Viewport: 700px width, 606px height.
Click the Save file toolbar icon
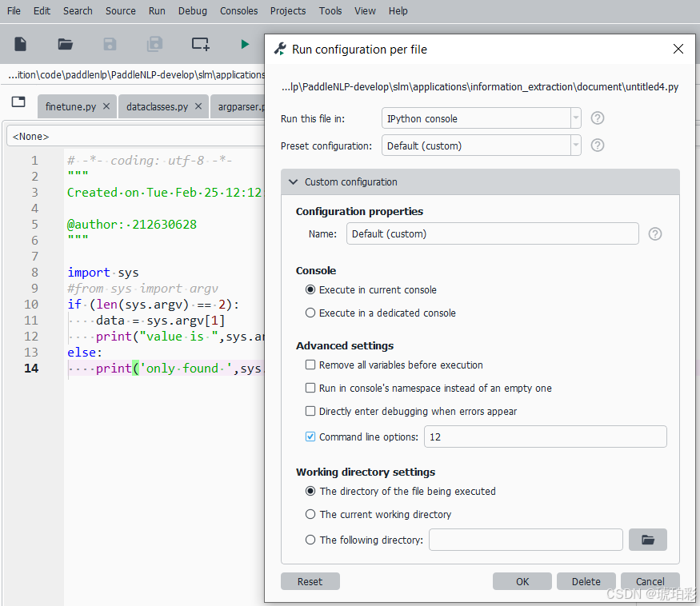(x=110, y=44)
